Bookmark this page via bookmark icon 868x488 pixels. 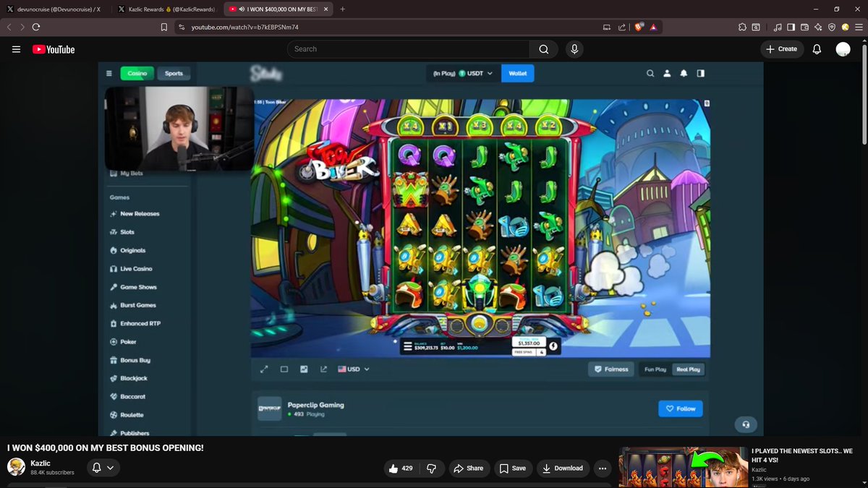[x=164, y=27]
